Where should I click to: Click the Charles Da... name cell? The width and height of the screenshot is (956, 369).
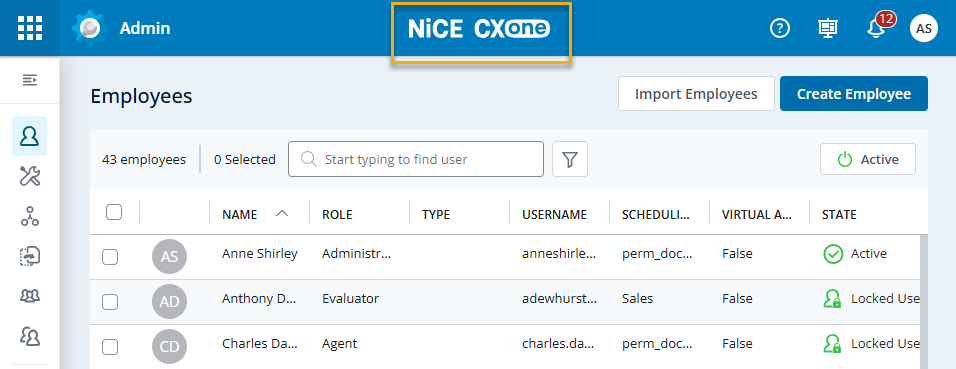point(260,344)
